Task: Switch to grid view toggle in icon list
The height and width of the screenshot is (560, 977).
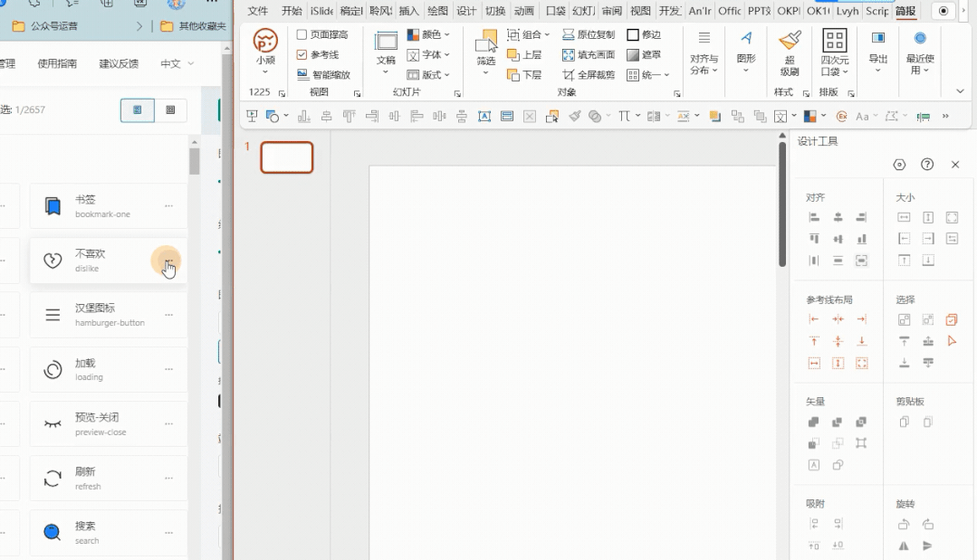Action: point(170,110)
